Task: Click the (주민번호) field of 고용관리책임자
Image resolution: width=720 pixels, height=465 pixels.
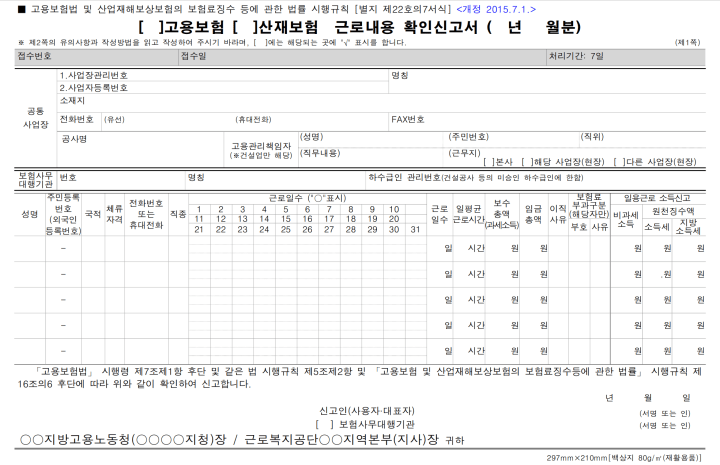Action: tap(512, 140)
